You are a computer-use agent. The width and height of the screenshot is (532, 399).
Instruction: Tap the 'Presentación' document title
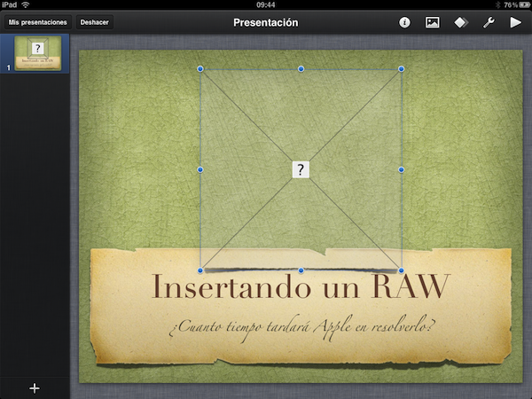[x=266, y=22]
